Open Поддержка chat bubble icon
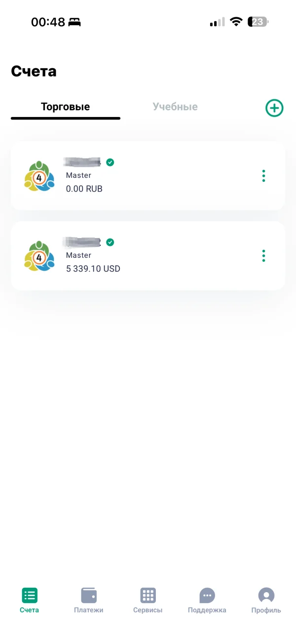 tap(207, 596)
